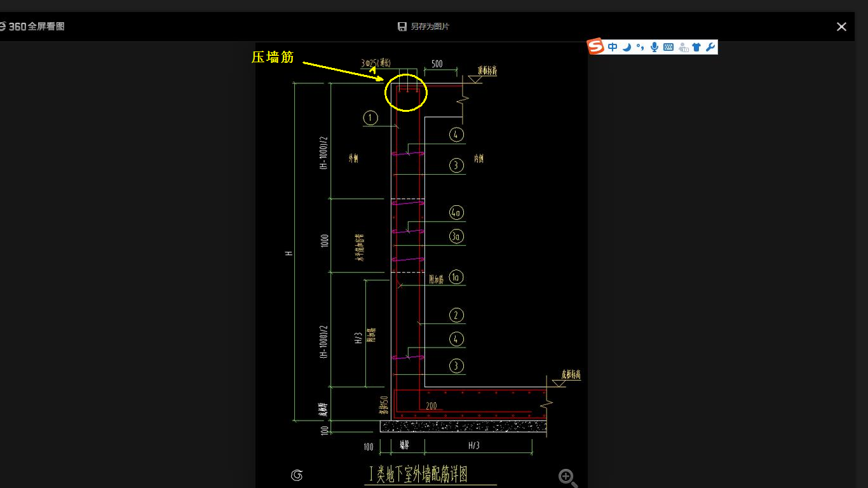Click the save-as-image button

[423, 27]
